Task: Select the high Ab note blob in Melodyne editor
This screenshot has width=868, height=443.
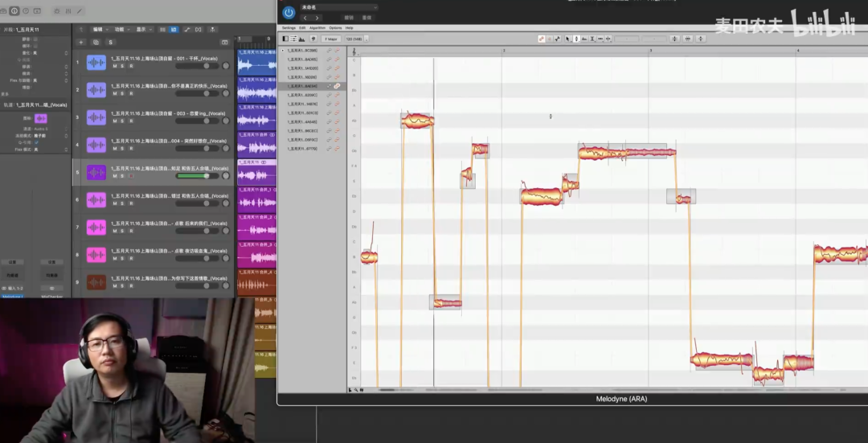Action: coord(417,121)
